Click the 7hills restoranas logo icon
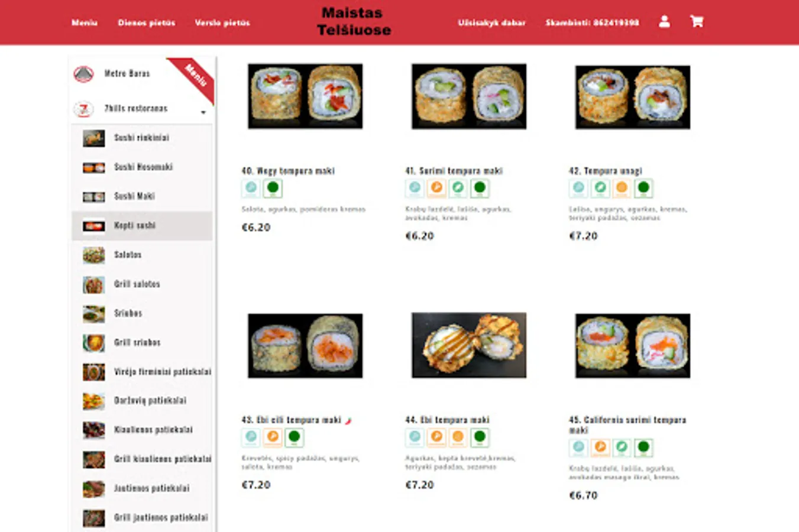Image resolution: width=799 pixels, height=532 pixels. coord(83,109)
